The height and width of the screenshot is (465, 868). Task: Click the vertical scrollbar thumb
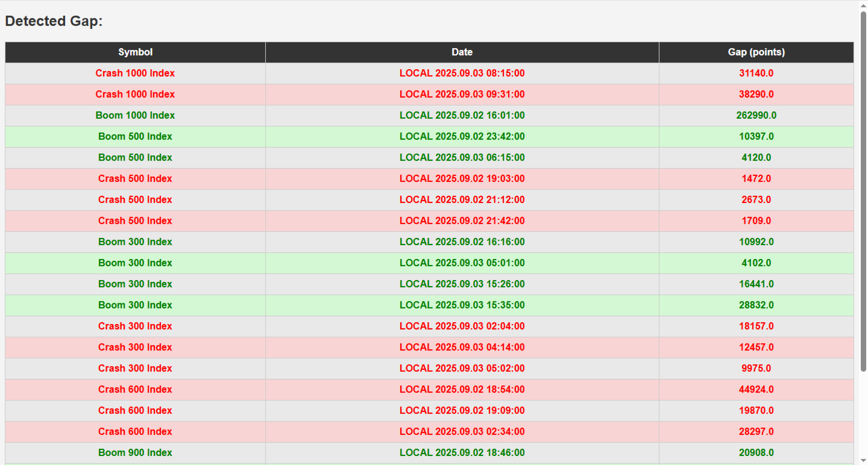863,191
